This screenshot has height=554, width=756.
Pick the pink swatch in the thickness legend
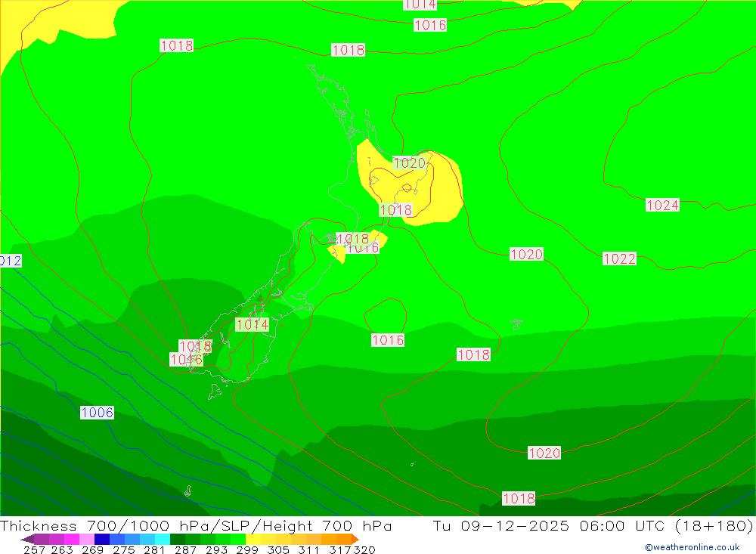click(x=86, y=539)
